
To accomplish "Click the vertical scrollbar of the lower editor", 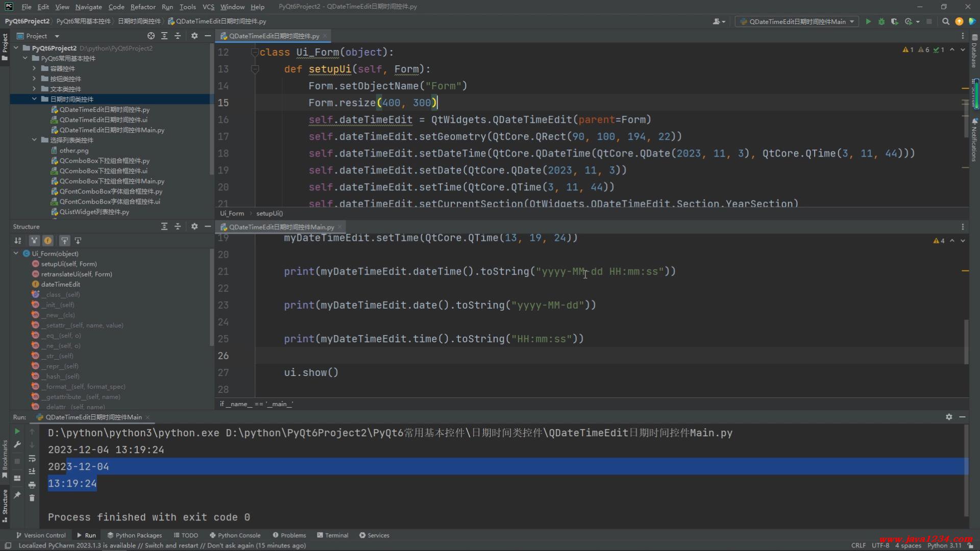I will [x=966, y=342].
